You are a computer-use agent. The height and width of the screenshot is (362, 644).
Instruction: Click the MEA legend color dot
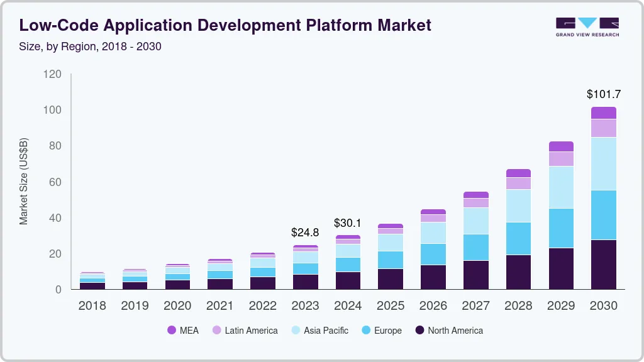tap(172, 330)
